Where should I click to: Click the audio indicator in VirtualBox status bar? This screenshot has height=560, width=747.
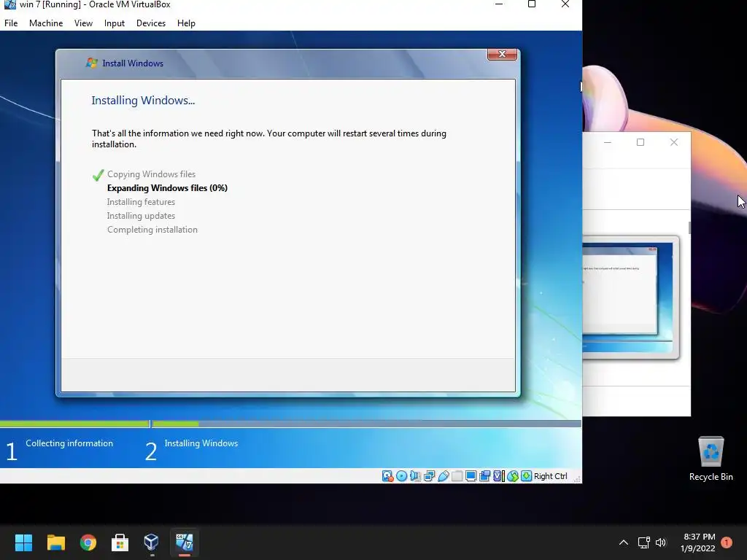(415, 476)
